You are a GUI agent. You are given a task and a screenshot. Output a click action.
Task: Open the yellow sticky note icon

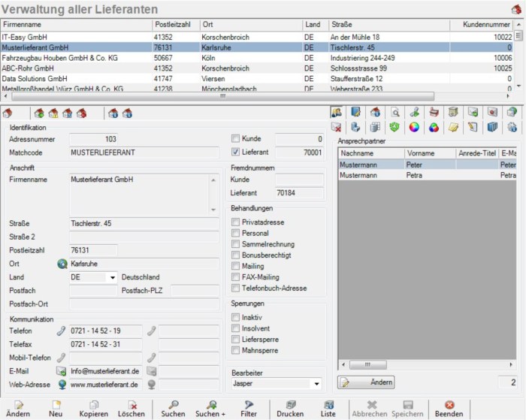pyautogui.click(x=453, y=128)
